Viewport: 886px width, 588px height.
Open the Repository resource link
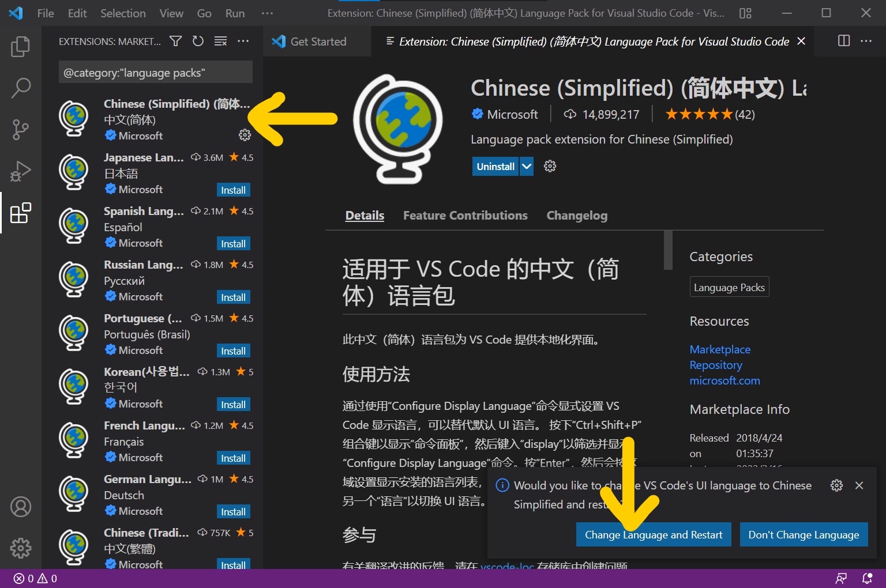(716, 365)
